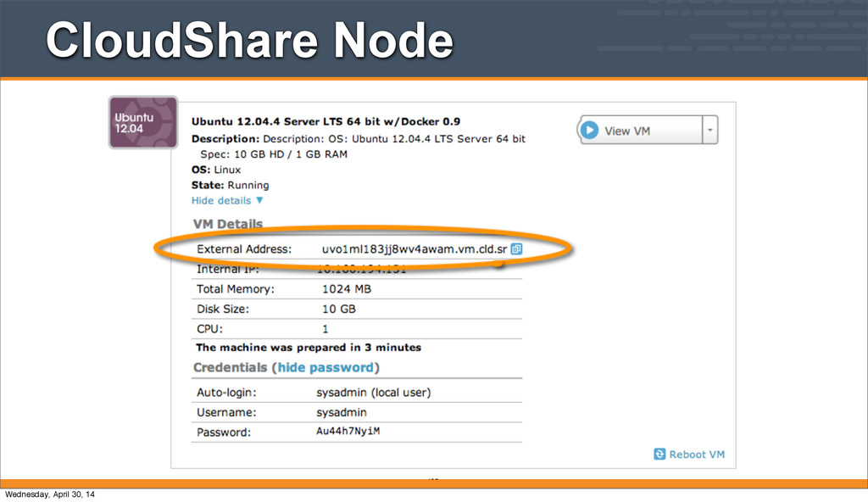Click the Total Memory value 1024 MB
Screen dimensions: 868x502
[x=347, y=288]
